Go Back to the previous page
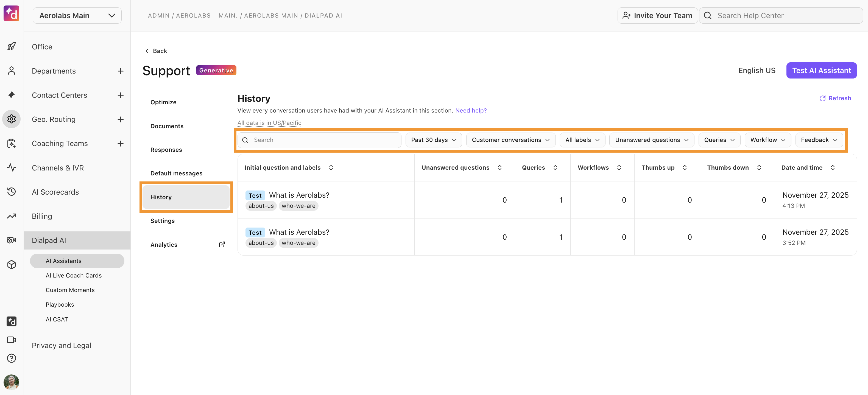This screenshot has width=868, height=395. [x=156, y=51]
